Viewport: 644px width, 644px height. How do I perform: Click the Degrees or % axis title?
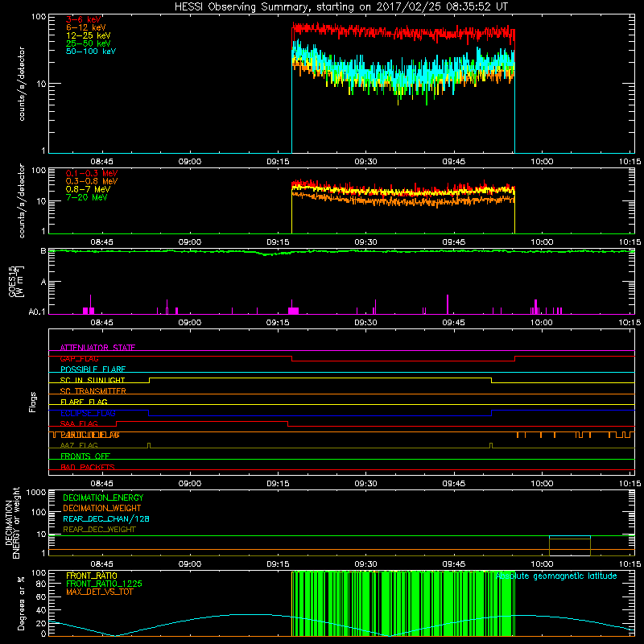pos(21,603)
